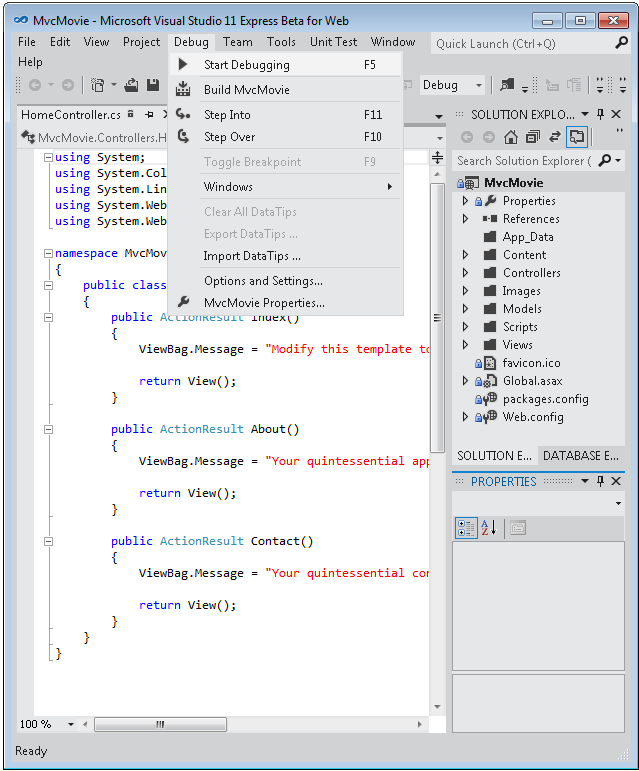Click the Refresh icon in Solution Explorer

[555, 137]
